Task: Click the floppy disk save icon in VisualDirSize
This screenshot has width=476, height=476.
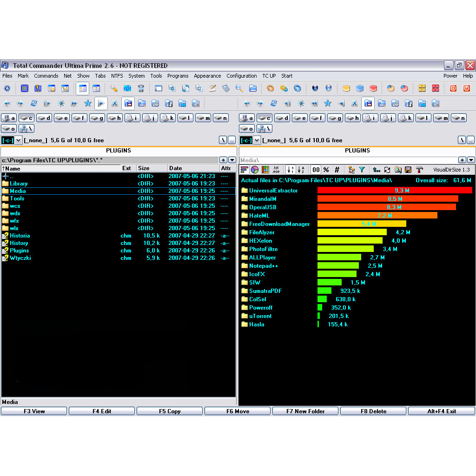Action: (408, 170)
